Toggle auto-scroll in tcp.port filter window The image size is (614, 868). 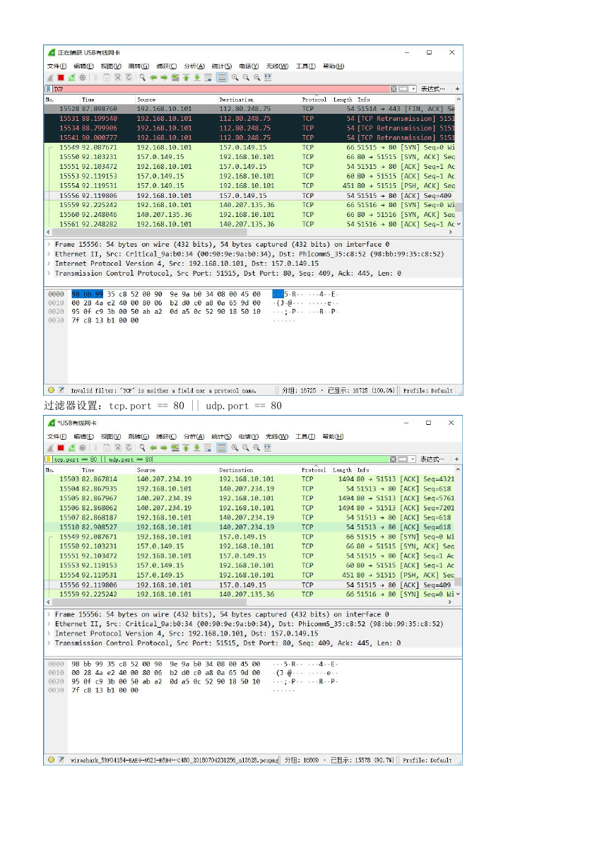[208, 447]
